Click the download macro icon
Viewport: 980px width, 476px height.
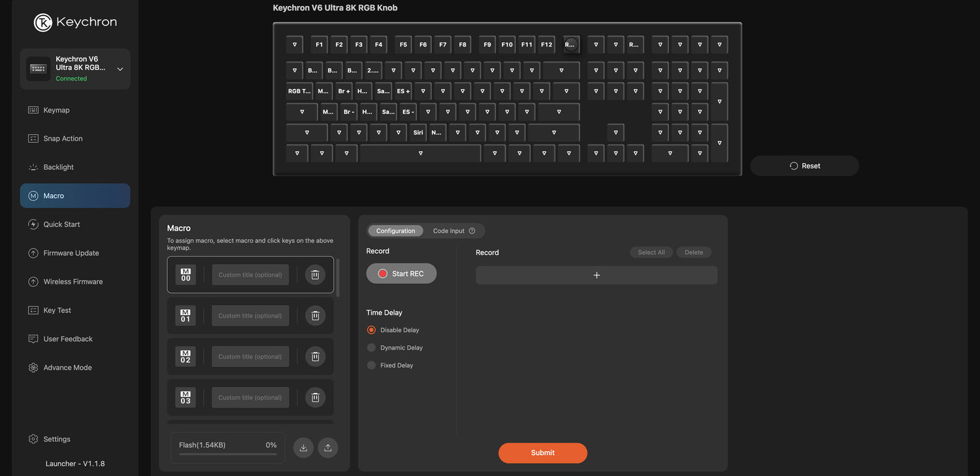(x=303, y=448)
